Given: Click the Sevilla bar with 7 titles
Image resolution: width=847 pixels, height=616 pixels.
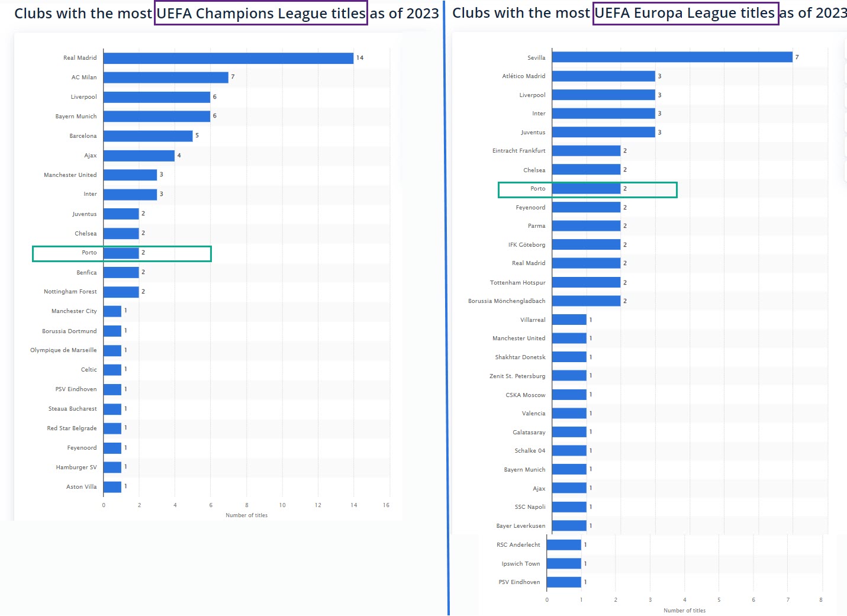Looking at the screenshot, I should [x=672, y=57].
